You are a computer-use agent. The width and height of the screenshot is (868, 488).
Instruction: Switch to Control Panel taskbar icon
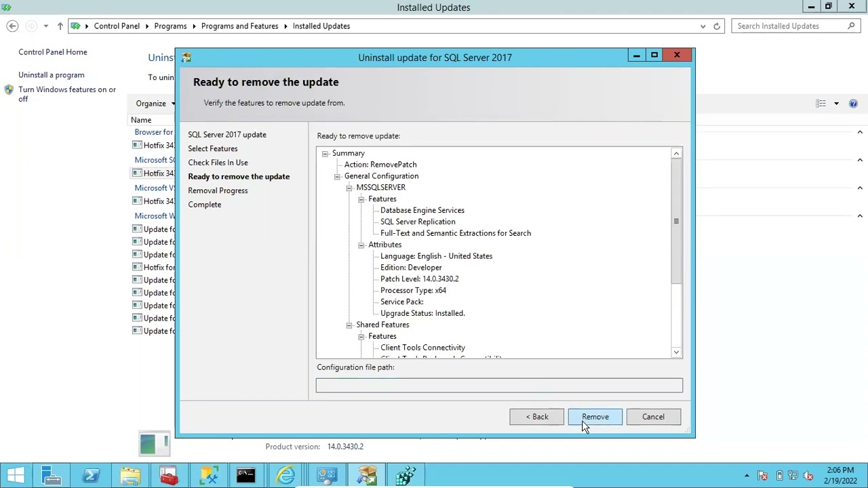(327, 476)
